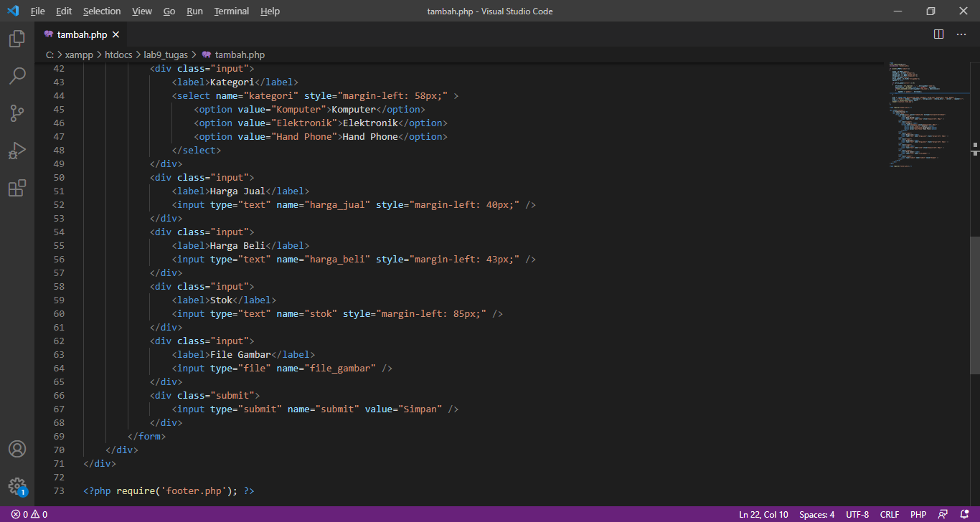Click the notifications bell in status bar
This screenshot has width=980, height=522.
965,514
